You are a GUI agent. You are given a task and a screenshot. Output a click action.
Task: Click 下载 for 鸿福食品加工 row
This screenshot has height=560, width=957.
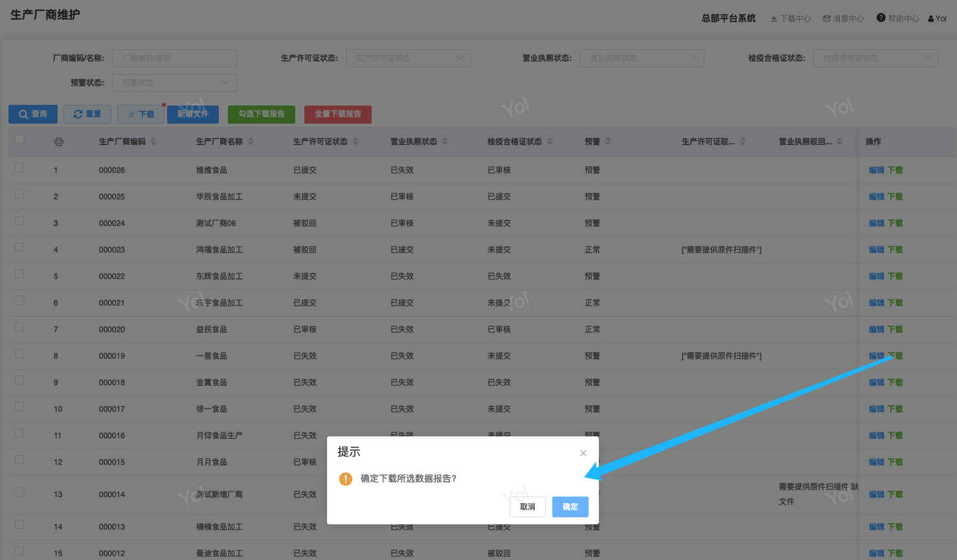pyautogui.click(x=895, y=250)
